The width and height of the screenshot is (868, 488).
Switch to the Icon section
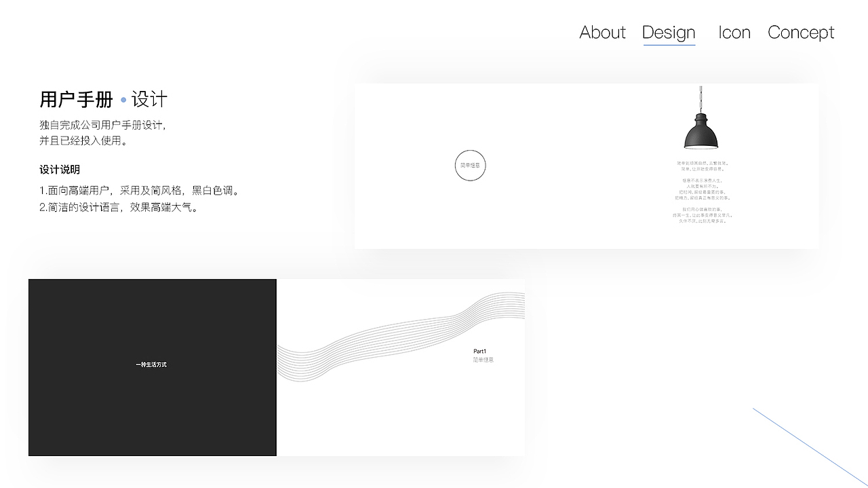734,32
